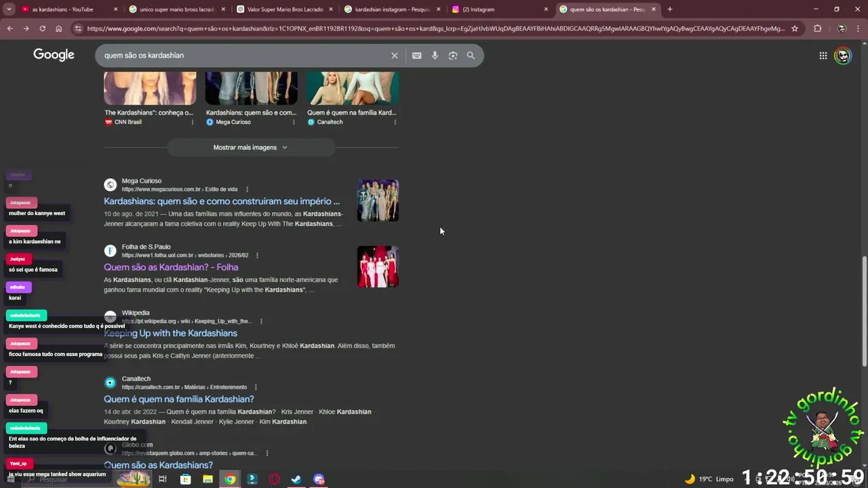Open 'Quem são as Kardashian? - Folha' result
This screenshot has height=488, width=868.
pos(171,267)
